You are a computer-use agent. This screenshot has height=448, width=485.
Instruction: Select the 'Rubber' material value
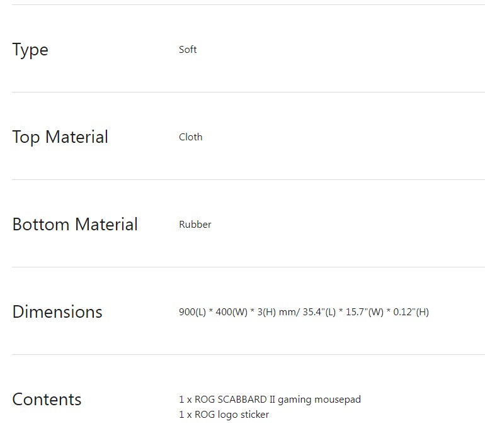(x=195, y=225)
